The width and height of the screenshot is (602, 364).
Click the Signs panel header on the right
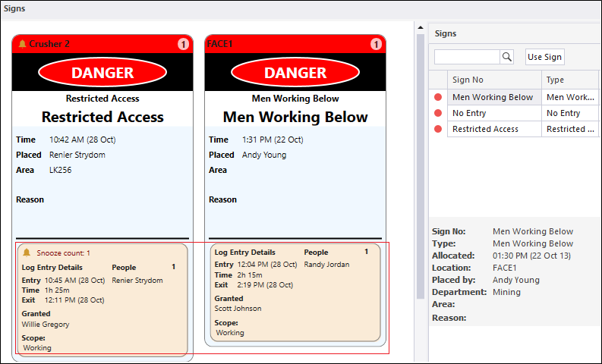446,33
